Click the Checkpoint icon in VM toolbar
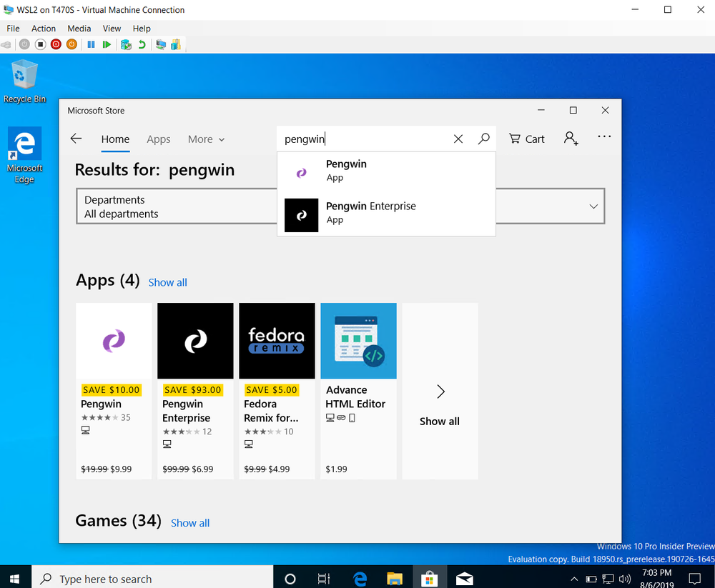The width and height of the screenshot is (715, 588). tap(126, 44)
